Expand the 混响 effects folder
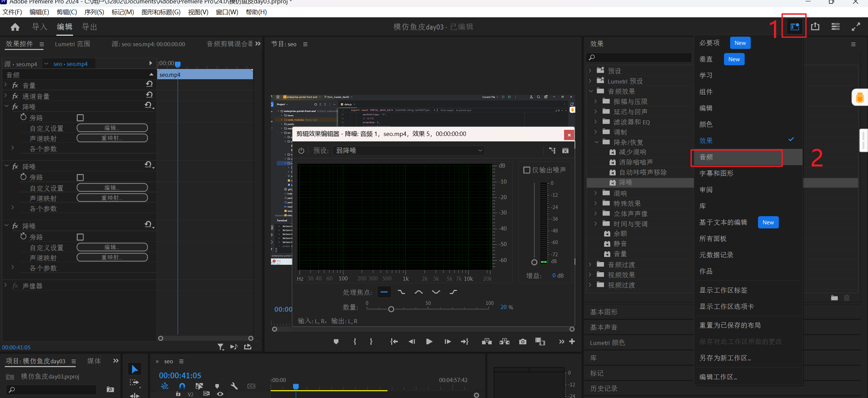This screenshot has width=868, height=398. click(595, 193)
